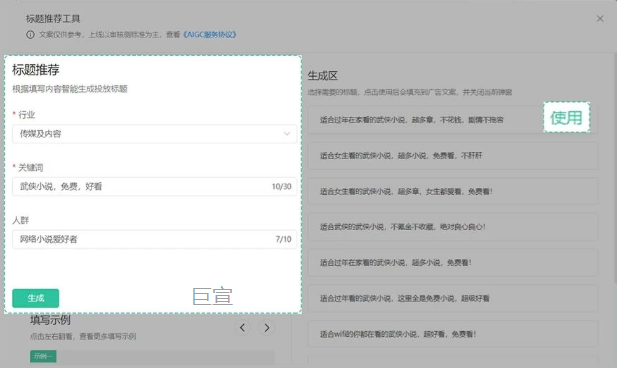Close the 标题推荐工具 dialog
The height and width of the screenshot is (368, 617).
pos(600,18)
